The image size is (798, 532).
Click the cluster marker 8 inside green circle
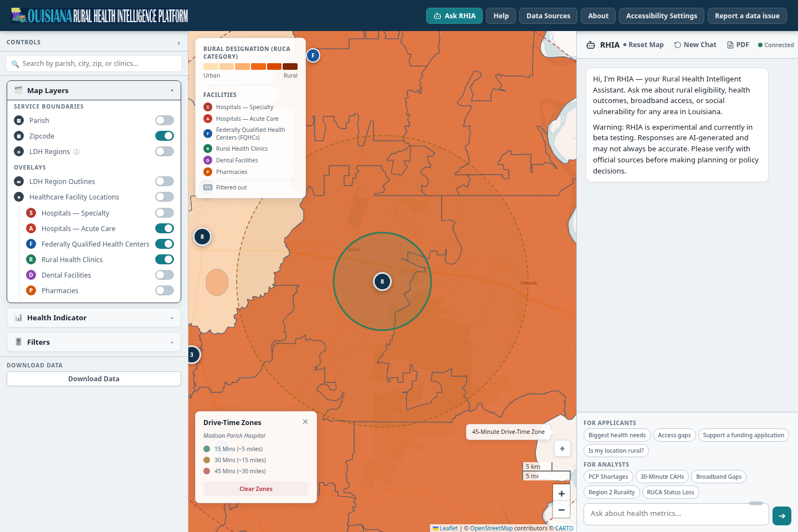382,282
